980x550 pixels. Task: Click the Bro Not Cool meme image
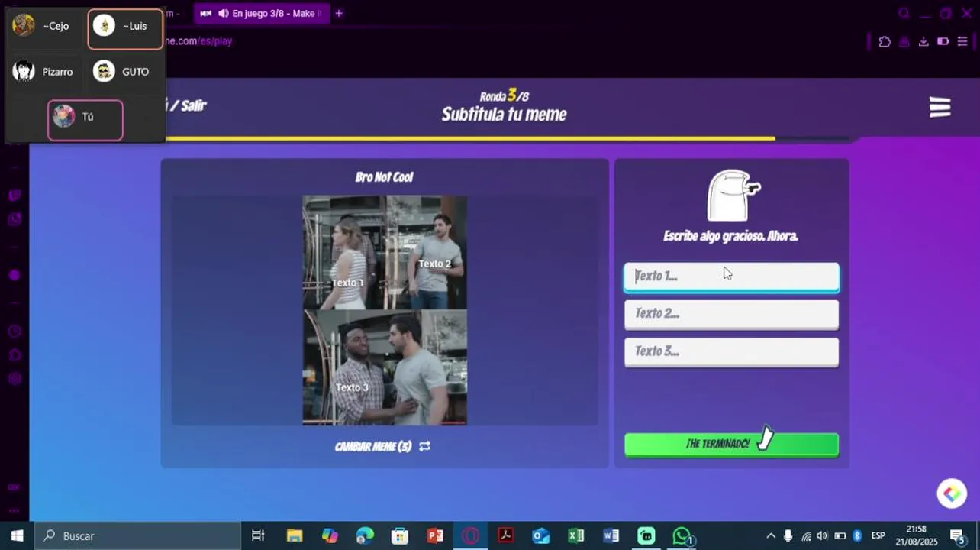coord(385,310)
